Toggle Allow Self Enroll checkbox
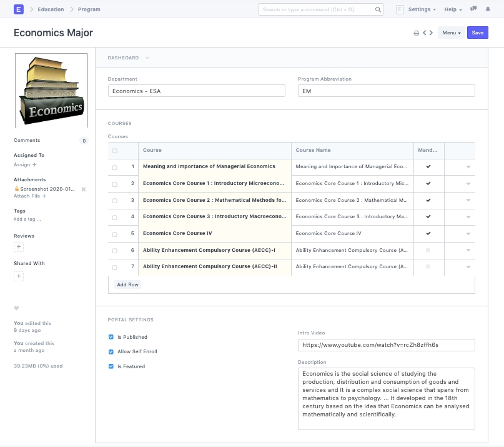The width and height of the screenshot is (504, 447). pos(111,352)
